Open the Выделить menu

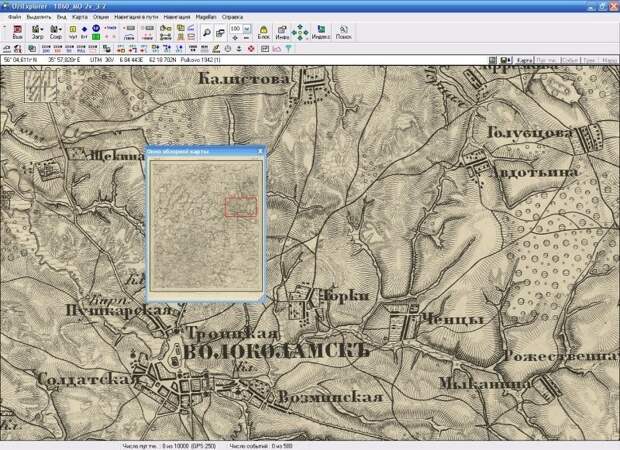[39, 17]
